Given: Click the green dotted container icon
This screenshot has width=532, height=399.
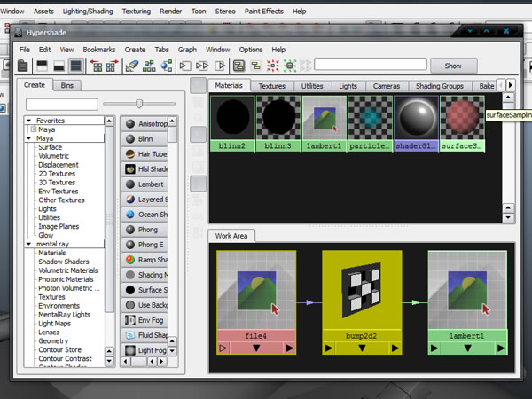Looking at the screenshot, I should [x=290, y=66].
